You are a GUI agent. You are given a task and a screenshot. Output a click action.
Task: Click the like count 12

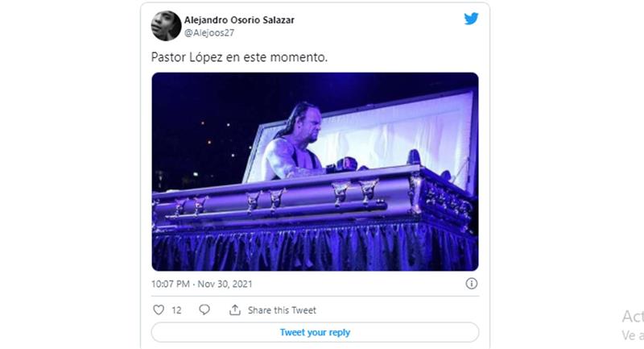pyautogui.click(x=176, y=310)
